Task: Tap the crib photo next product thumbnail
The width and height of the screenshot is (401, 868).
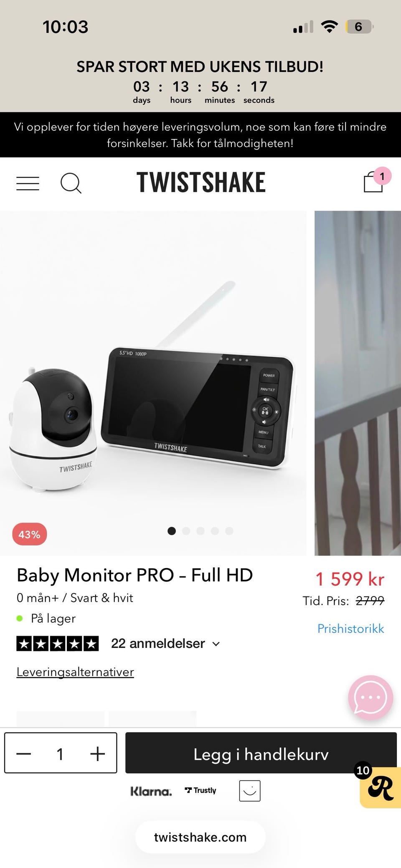Action: [x=358, y=383]
